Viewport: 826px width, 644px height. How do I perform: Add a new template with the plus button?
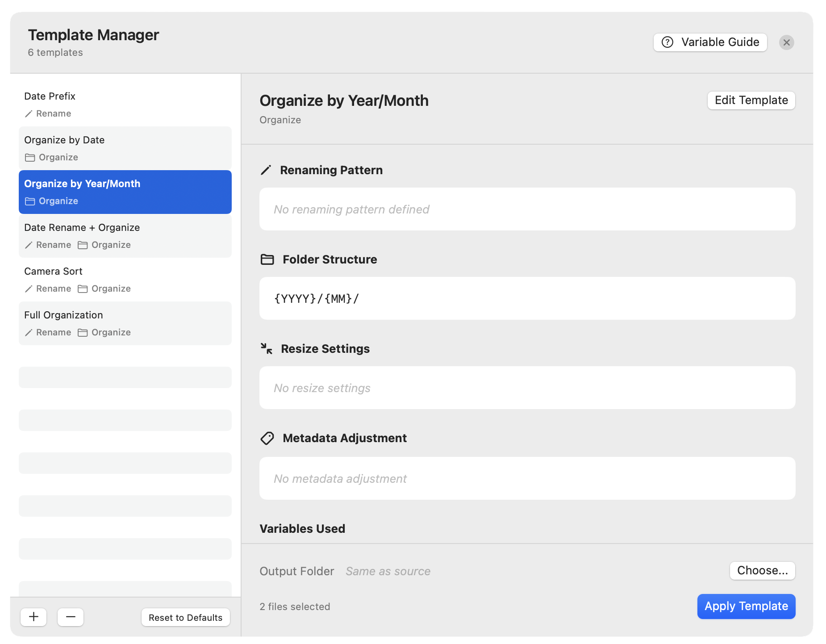point(33,617)
